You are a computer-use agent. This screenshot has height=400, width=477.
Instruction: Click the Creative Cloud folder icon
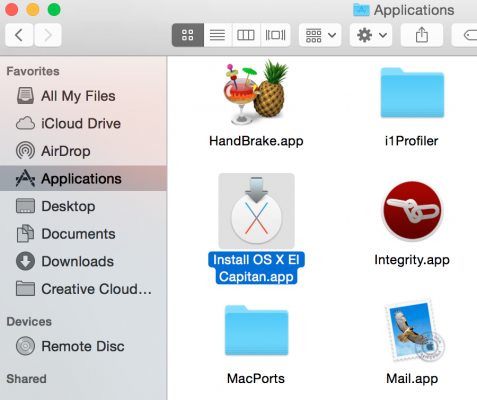(x=25, y=288)
